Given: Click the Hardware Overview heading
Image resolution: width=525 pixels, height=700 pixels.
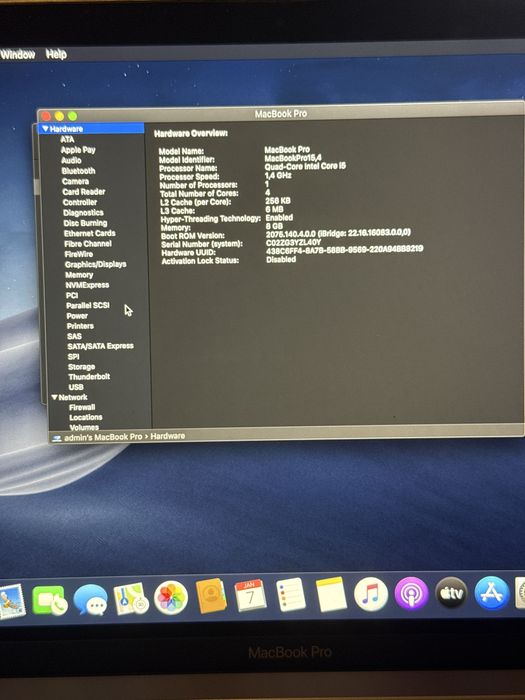Looking at the screenshot, I should [x=191, y=133].
